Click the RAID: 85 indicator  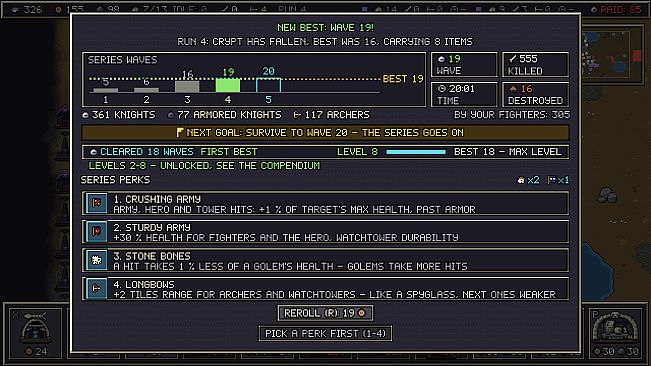coord(617,9)
